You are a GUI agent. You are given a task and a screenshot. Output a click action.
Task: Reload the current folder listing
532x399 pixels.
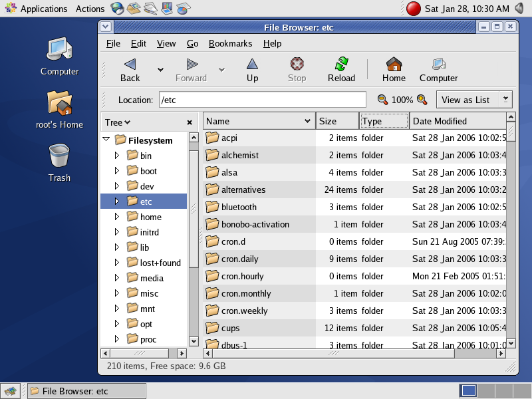click(x=341, y=65)
